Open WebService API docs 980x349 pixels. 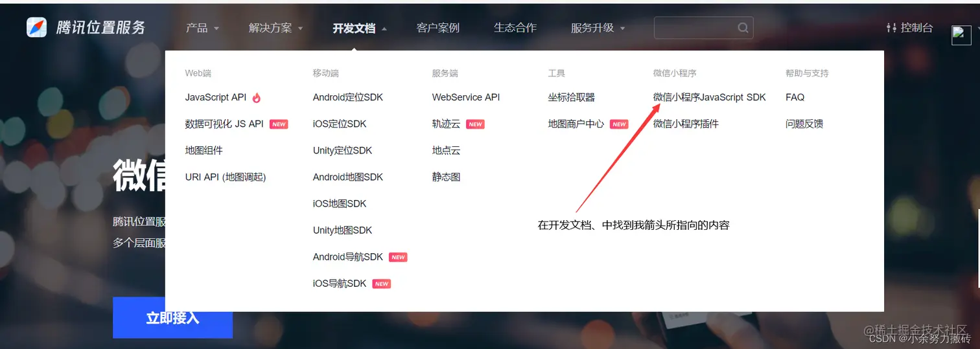click(466, 98)
